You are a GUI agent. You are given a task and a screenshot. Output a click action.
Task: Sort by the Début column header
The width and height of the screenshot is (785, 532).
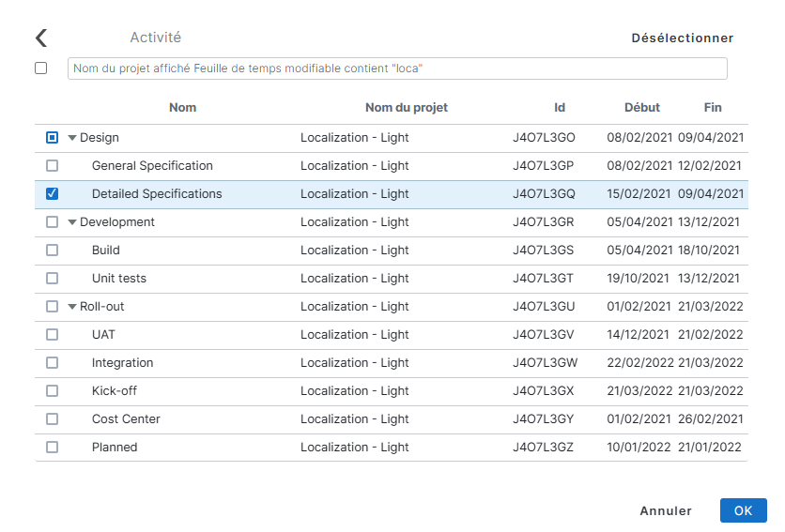[x=641, y=108]
